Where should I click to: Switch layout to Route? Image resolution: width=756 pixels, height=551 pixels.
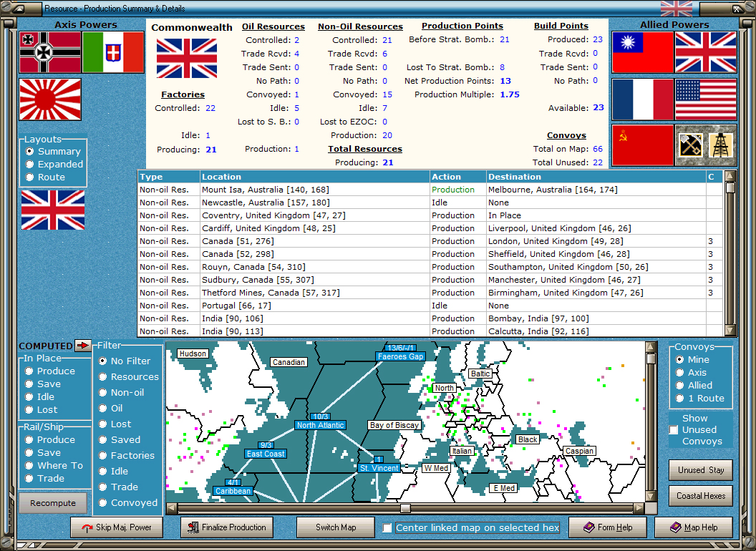[30, 177]
